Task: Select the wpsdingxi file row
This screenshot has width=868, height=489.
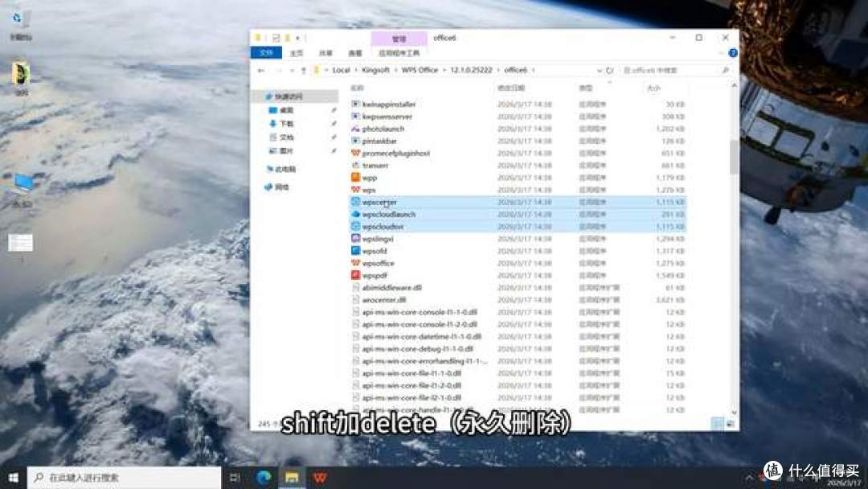Action: click(x=518, y=239)
